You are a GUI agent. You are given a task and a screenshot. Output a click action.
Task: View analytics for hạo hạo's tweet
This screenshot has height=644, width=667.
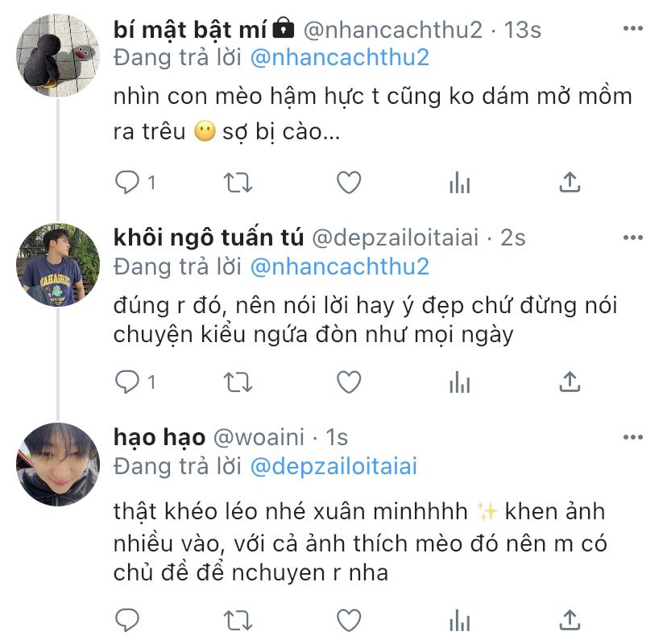[459, 620]
